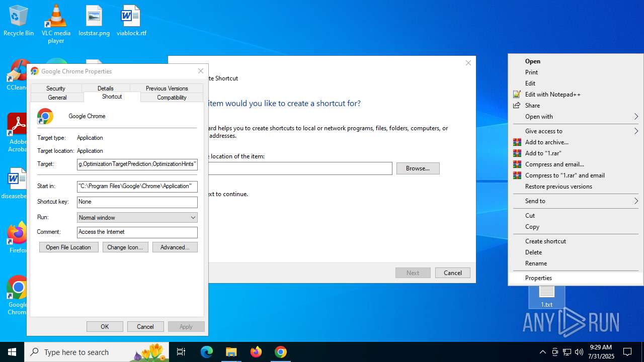Image resolution: width=644 pixels, height=362 pixels.
Task: Choose Restore previous versions entry
Action: pyautogui.click(x=576, y=187)
